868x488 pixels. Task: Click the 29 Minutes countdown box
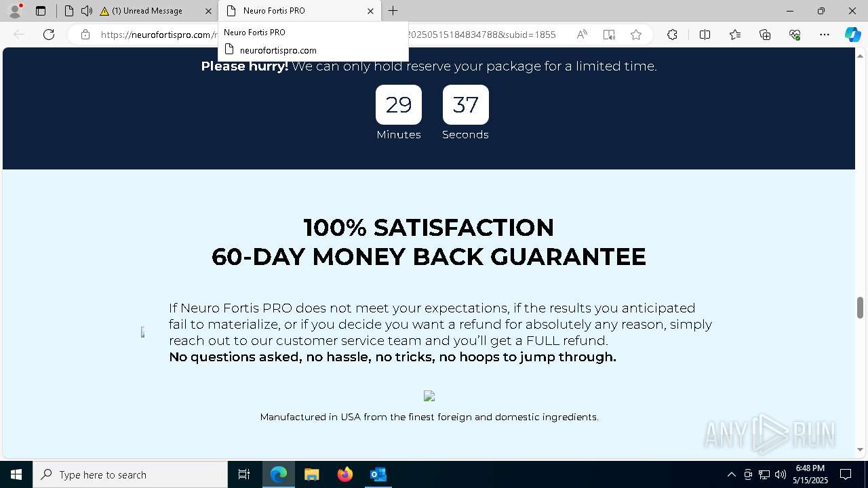click(x=399, y=104)
